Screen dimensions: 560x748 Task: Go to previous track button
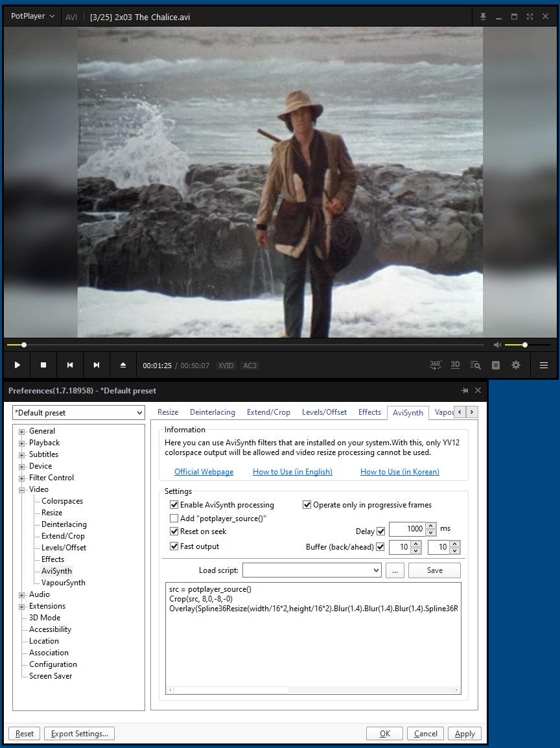pos(70,365)
